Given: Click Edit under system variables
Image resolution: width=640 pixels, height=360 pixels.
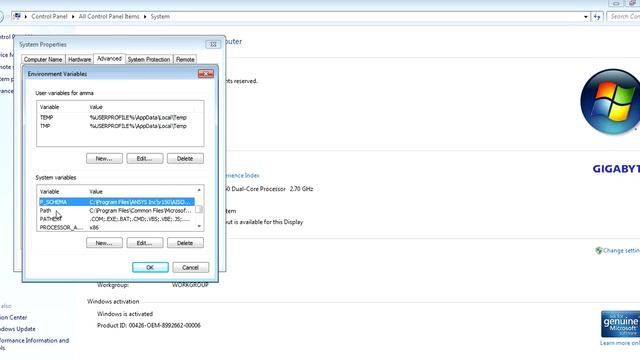Looking at the screenshot, I should pyautogui.click(x=144, y=243).
